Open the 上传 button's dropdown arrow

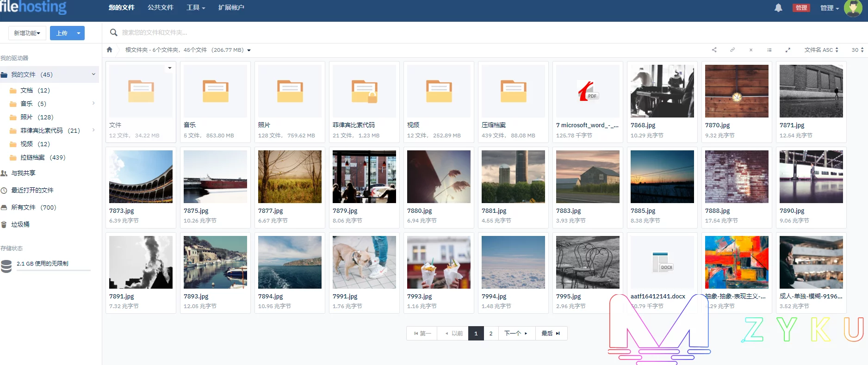(79, 33)
